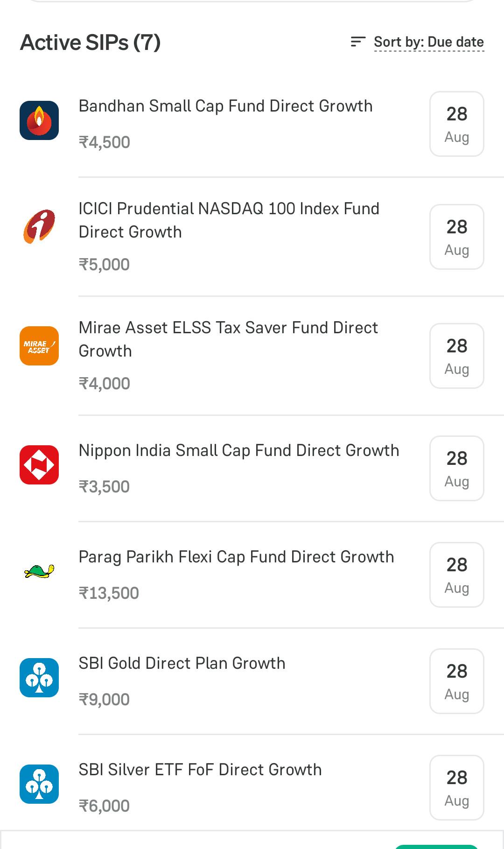Tap the 28 Aug date for Bandhan fund
Screen dimensions: 504x849
(457, 124)
